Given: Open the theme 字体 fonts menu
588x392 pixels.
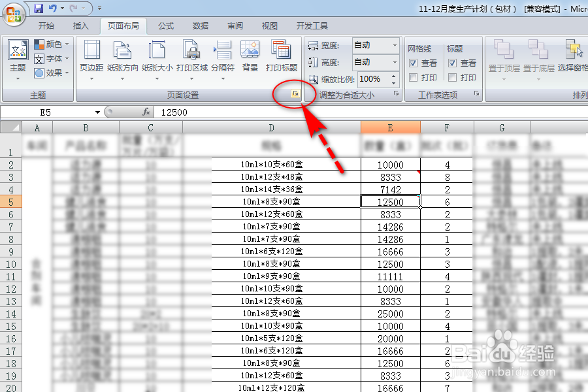Looking at the screenshot, I should point(52,59).
